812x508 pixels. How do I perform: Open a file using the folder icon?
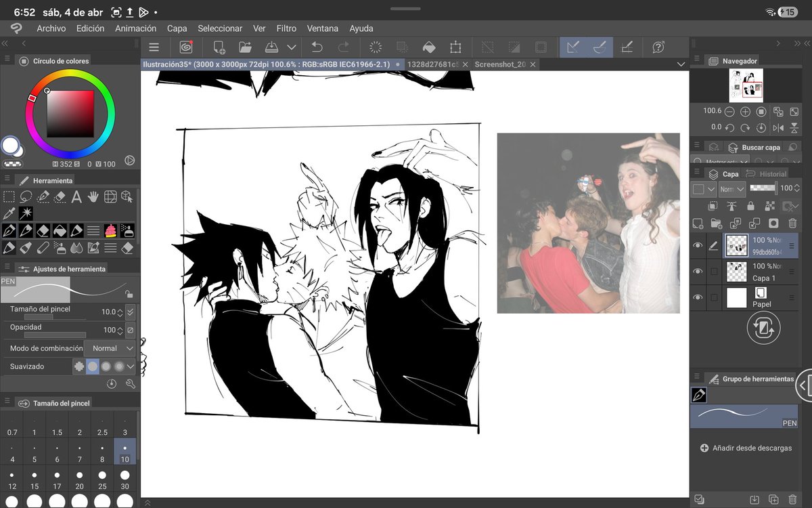click(245, 47)
